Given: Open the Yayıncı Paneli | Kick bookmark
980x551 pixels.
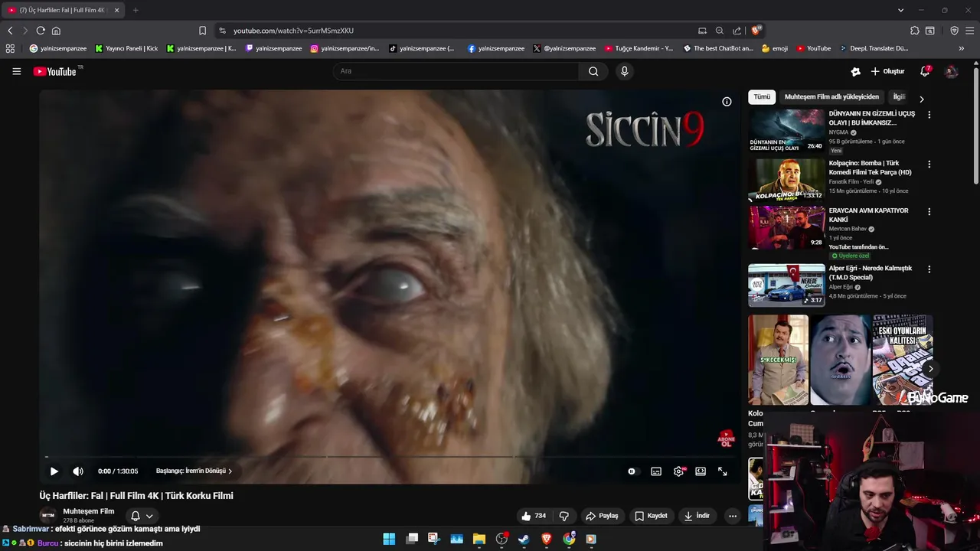Looking at the screenshot, I should [x=126, y=48].
